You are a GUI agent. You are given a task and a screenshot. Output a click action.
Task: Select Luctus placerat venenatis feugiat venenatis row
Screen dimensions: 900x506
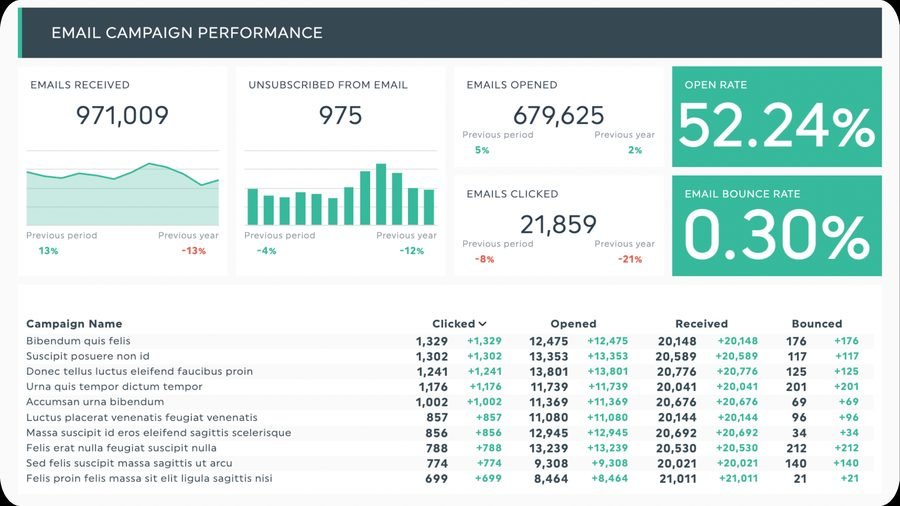[x=449, y=417]
